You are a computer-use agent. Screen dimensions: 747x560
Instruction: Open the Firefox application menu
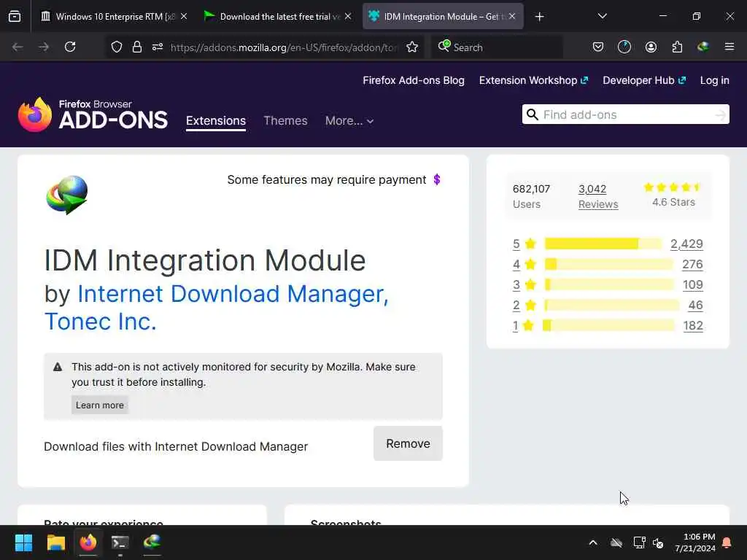[729, 47]
